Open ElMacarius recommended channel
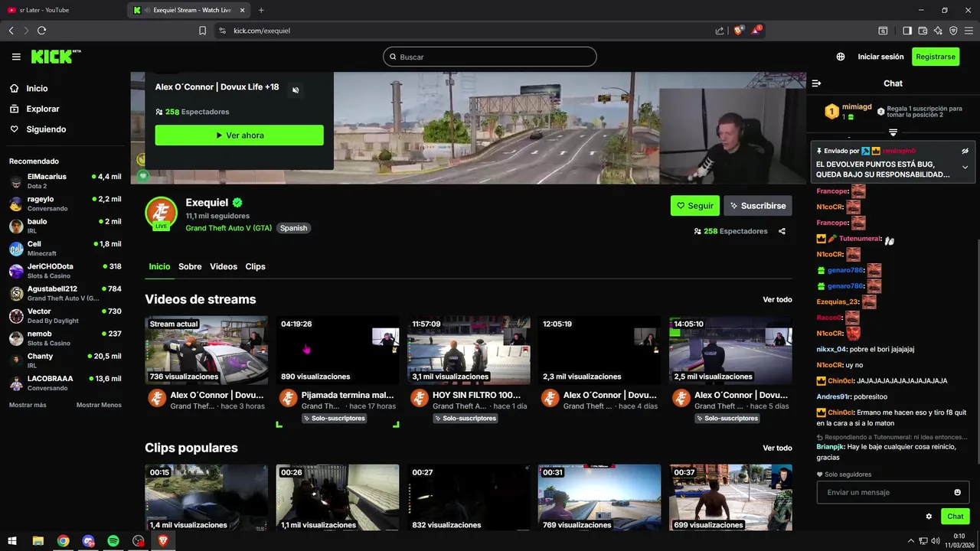Screen dimensions: 980x551 click(x=65, y=181)
